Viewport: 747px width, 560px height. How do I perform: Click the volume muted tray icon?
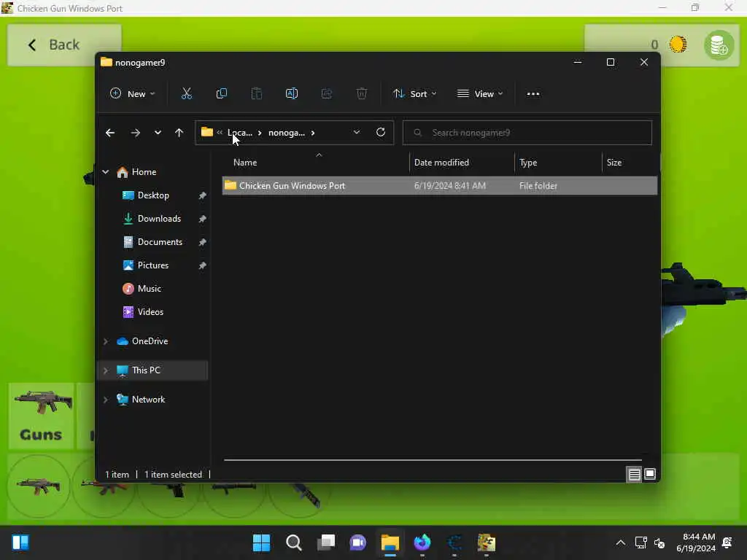659,542
